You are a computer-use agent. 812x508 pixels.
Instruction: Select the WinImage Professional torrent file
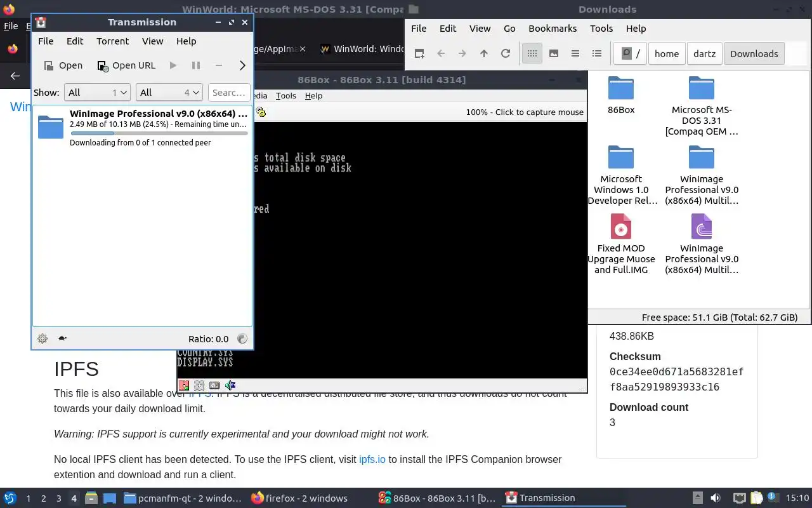click(x=702, y=244)
